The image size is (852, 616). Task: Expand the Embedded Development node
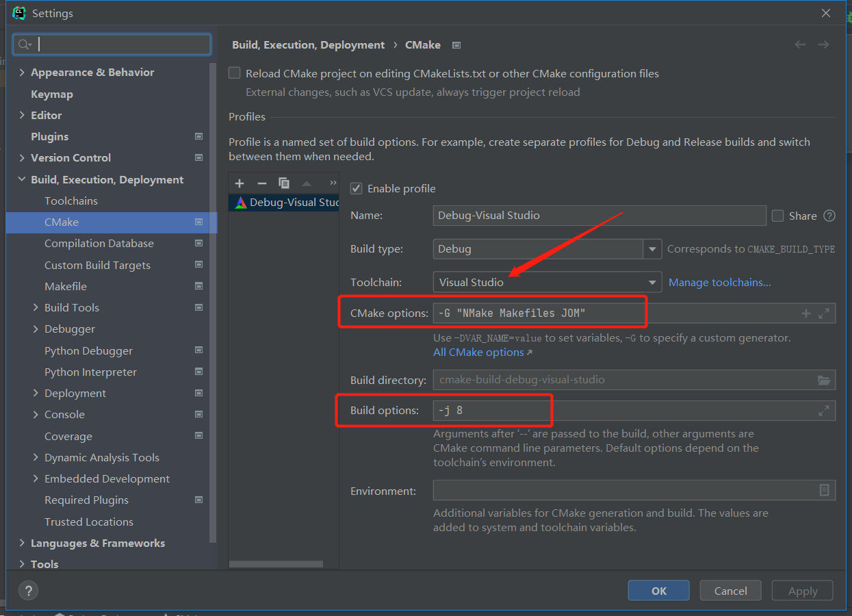coord(36,478)
